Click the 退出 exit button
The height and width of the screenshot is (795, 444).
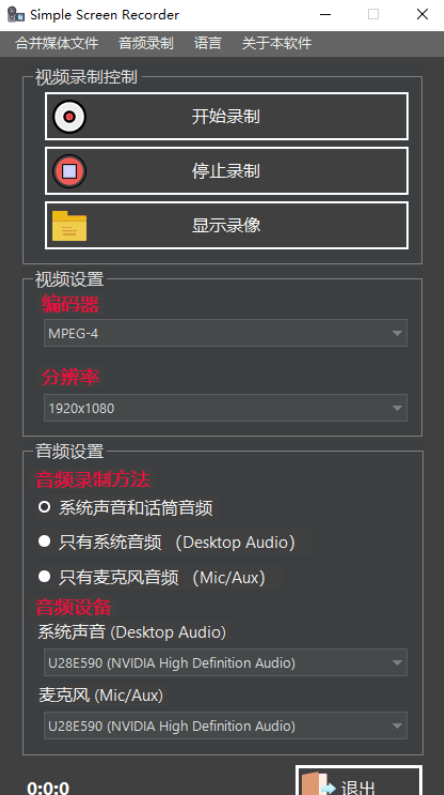click(x=359, y=781)
